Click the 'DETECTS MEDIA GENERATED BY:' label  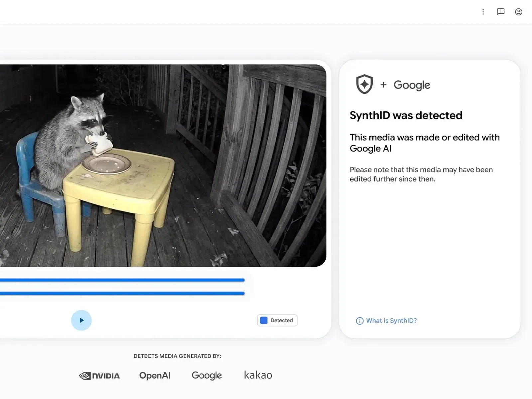(x=177, y=356)
